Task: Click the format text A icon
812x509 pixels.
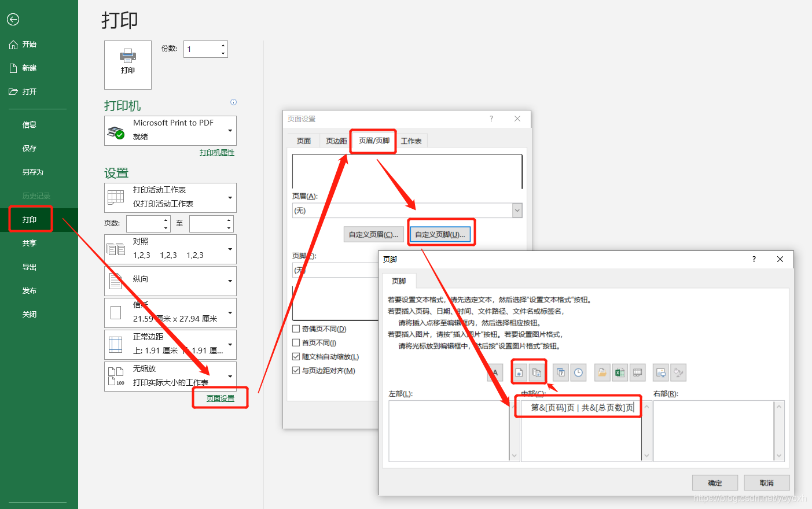Action: click(x=495, y=372)
